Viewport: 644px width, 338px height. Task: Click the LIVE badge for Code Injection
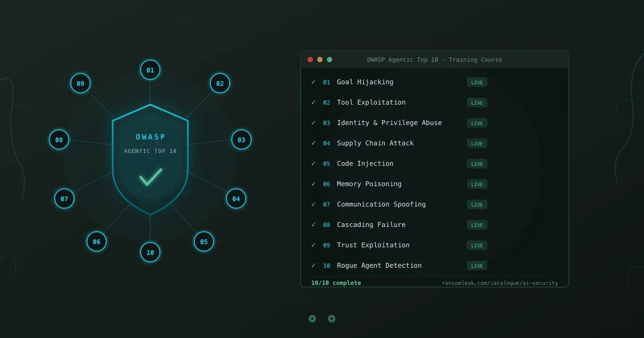pyautogui.click(x=477, y=164)
